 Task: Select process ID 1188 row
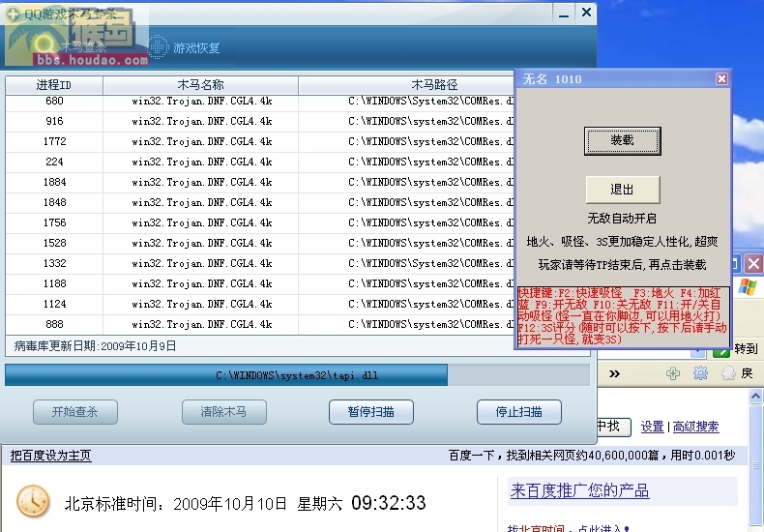(x=259, y=283)
